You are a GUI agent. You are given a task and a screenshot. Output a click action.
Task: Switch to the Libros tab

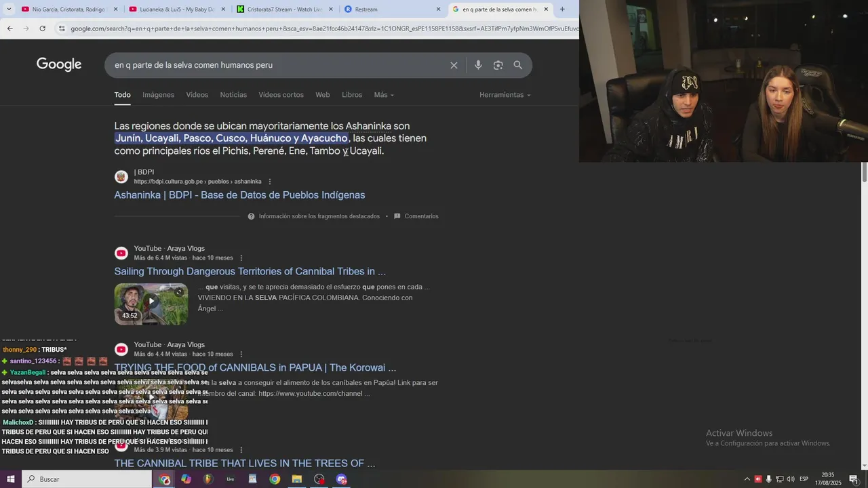click(352, 95)
